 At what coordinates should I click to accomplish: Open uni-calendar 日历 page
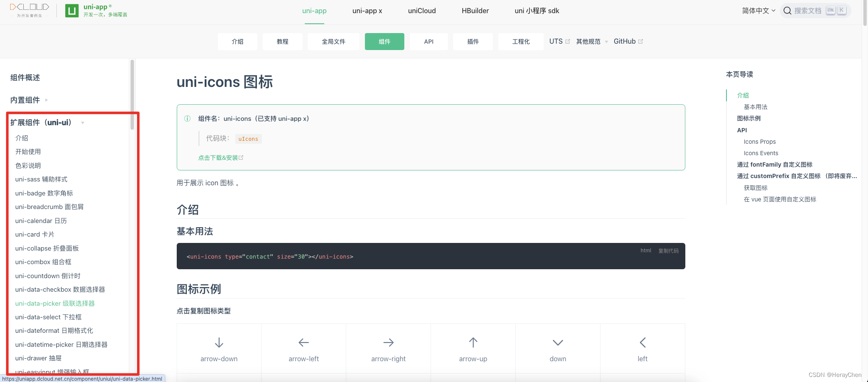coord(41,221)
